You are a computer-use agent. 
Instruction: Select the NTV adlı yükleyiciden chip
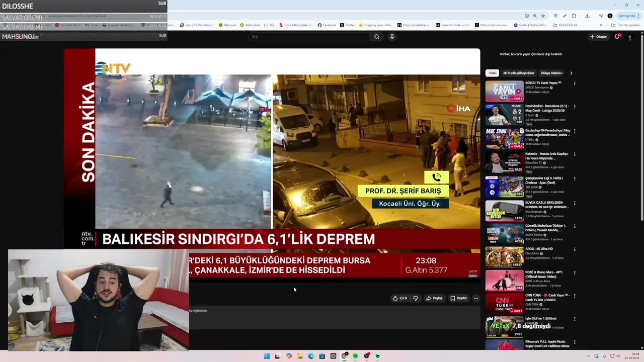(519, 73)
